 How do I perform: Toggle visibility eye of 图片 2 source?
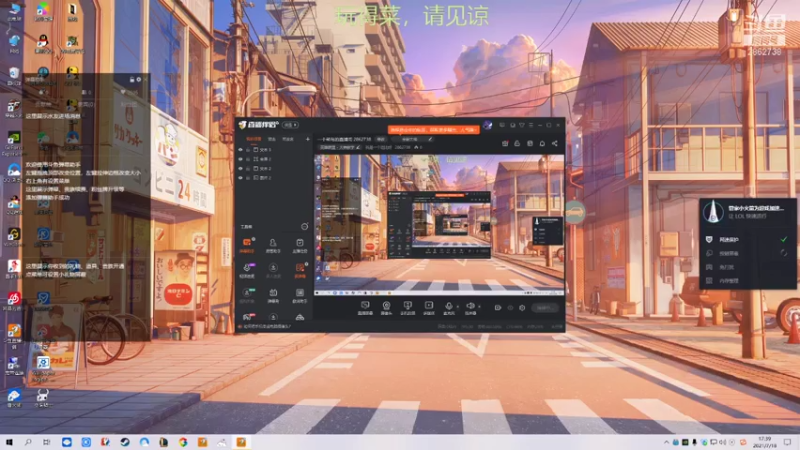tap(240, 177)
